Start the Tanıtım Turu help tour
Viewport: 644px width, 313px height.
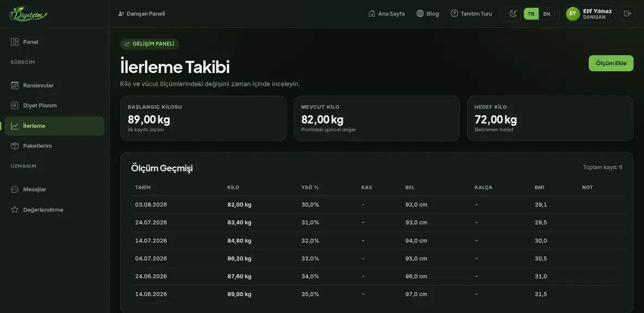point(471,14)
